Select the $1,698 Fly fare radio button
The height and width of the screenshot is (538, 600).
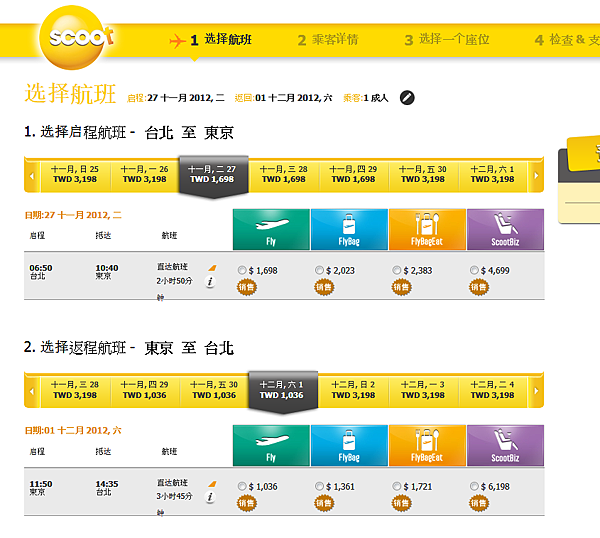[x=242, y=270]
